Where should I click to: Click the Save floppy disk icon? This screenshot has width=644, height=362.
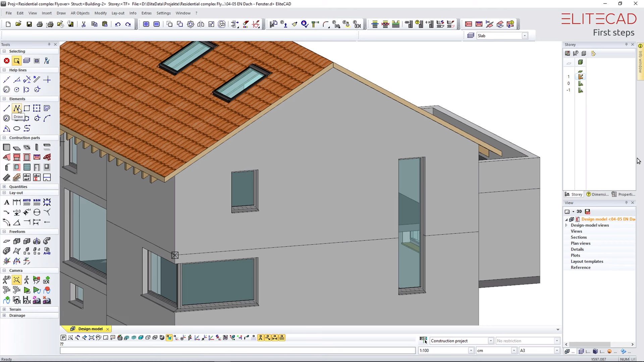point(29,24)
